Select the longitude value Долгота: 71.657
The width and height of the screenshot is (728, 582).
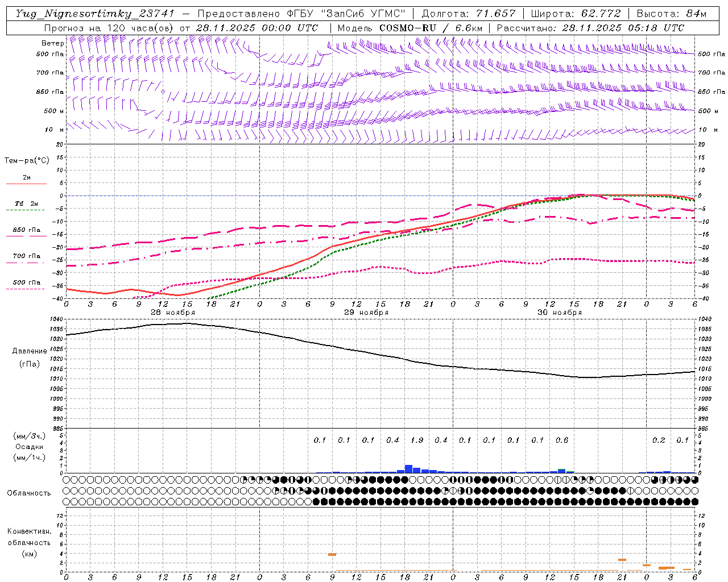[x=469, y=14]
